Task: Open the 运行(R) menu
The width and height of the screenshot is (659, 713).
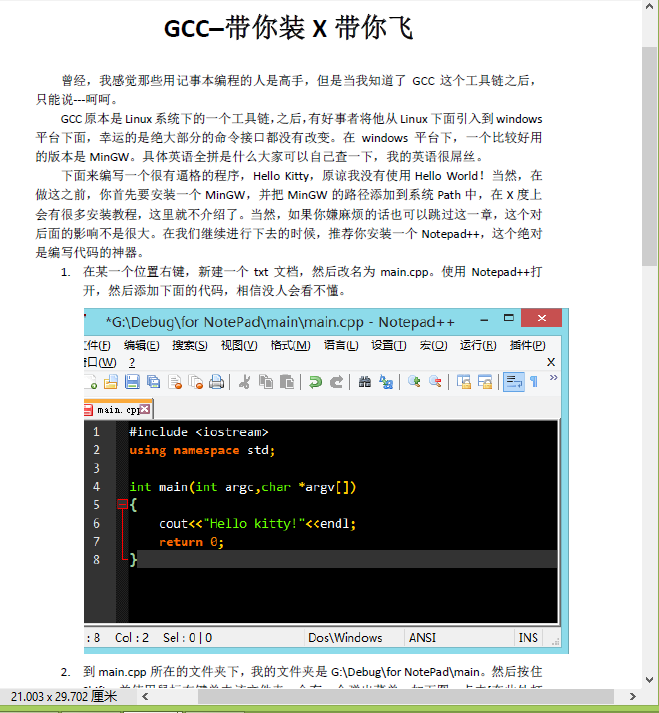Action: 478,346
